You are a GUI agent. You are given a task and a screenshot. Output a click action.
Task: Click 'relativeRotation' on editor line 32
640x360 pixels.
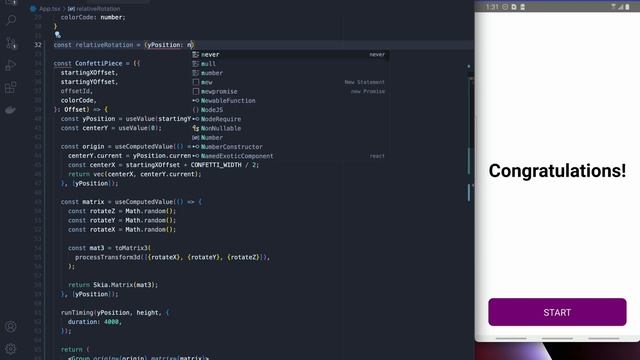104,45
